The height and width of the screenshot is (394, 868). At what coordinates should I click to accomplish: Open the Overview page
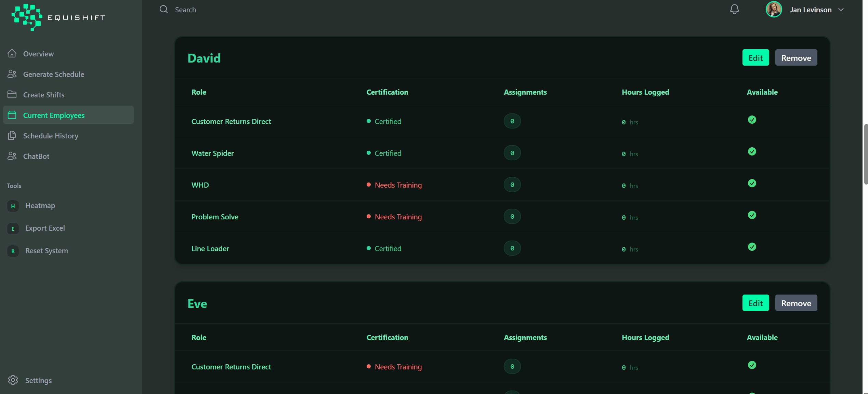click(x=68, y=54)
